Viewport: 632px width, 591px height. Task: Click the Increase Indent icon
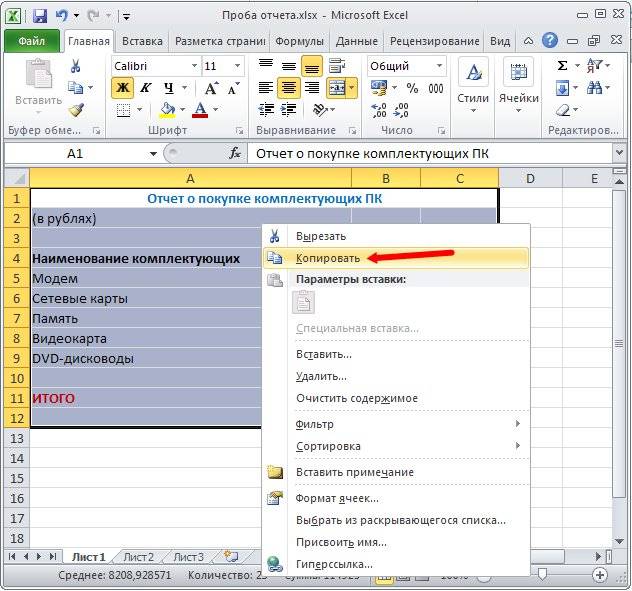click(289, 109)
